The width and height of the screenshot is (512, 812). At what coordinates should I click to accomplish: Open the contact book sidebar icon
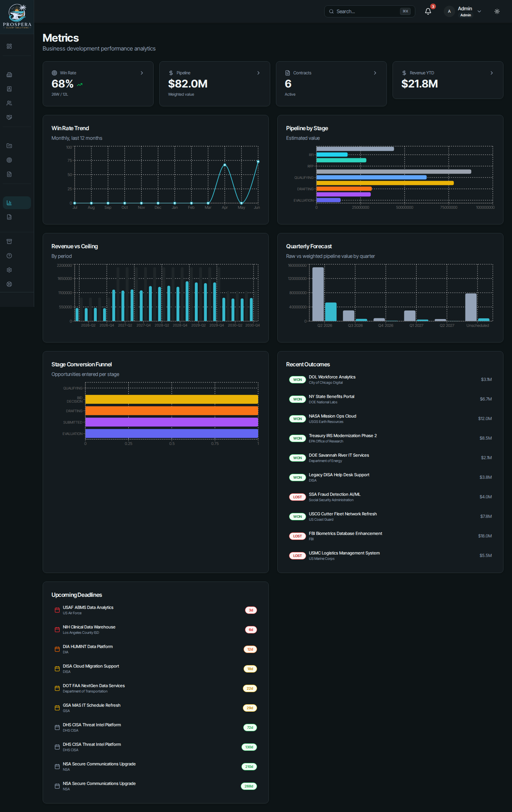pos(9,89)
